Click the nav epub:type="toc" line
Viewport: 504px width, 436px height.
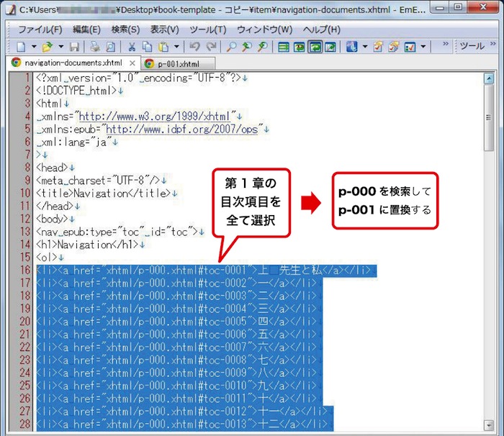(x=120, y=232)
